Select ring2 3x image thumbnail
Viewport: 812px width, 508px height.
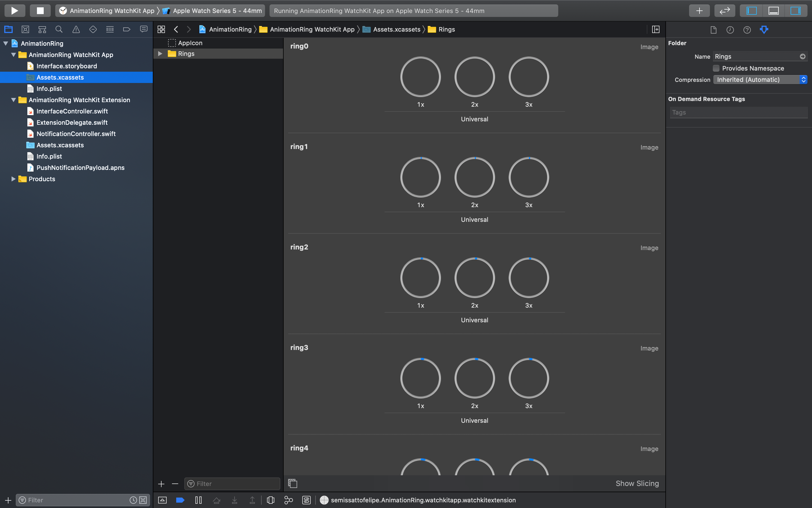[x=528, y=278]
